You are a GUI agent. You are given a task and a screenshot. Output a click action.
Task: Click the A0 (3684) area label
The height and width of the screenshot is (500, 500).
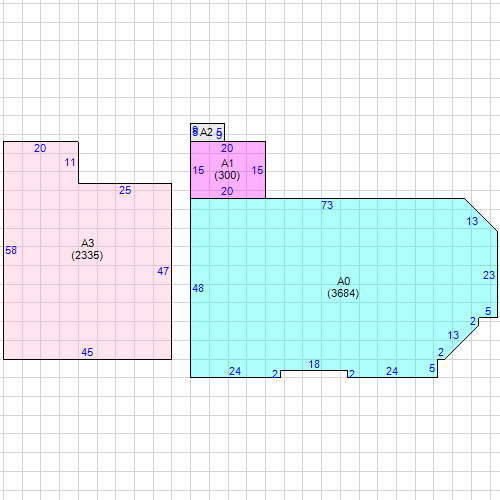click(343, 287)
